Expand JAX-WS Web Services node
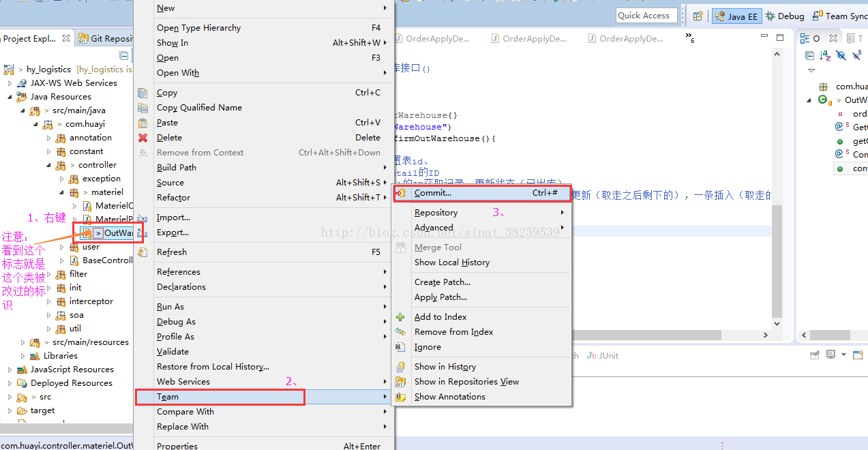 point(10,83)
